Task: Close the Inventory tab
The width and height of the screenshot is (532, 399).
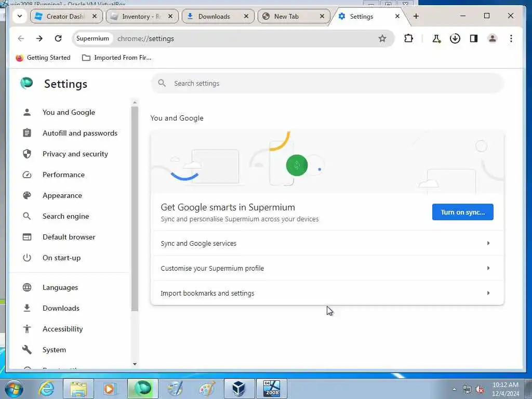Action: 170,16
